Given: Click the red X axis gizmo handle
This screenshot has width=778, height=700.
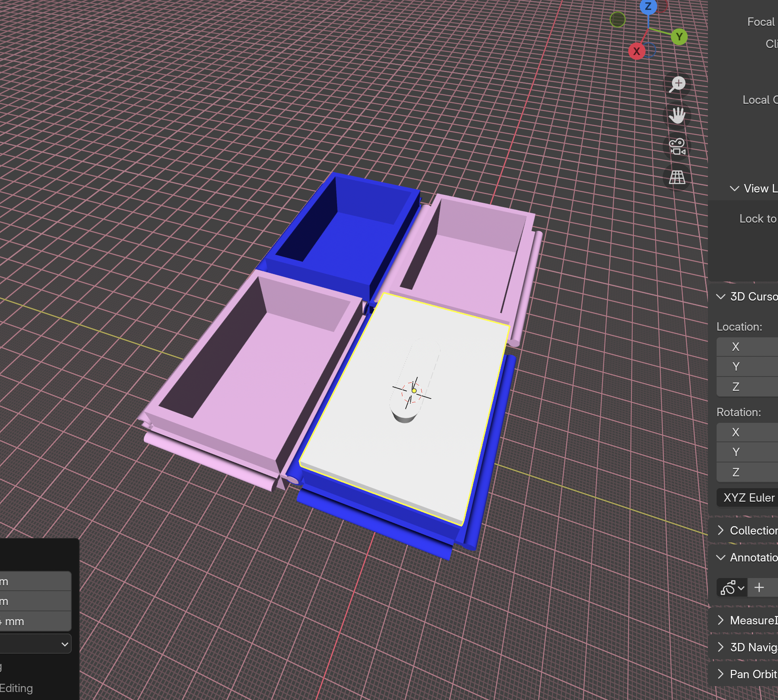Looking at the screenshot, I should (x=637, y=51).
